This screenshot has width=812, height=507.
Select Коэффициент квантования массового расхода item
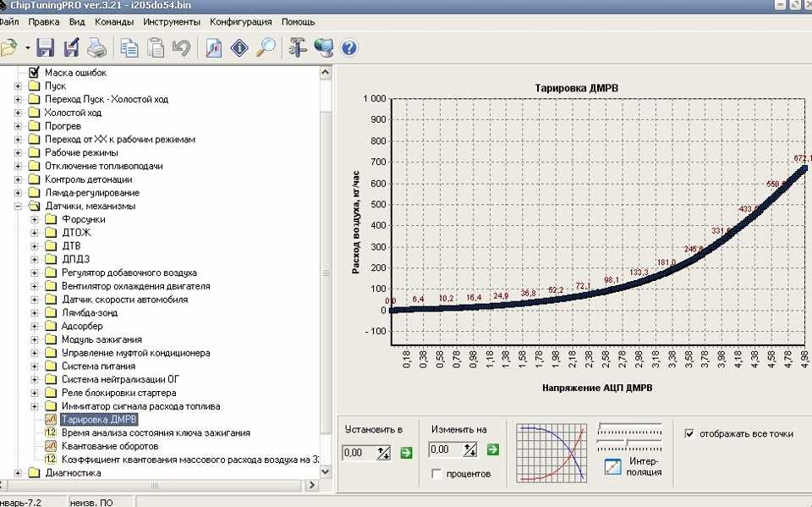[x=190, y=460]
